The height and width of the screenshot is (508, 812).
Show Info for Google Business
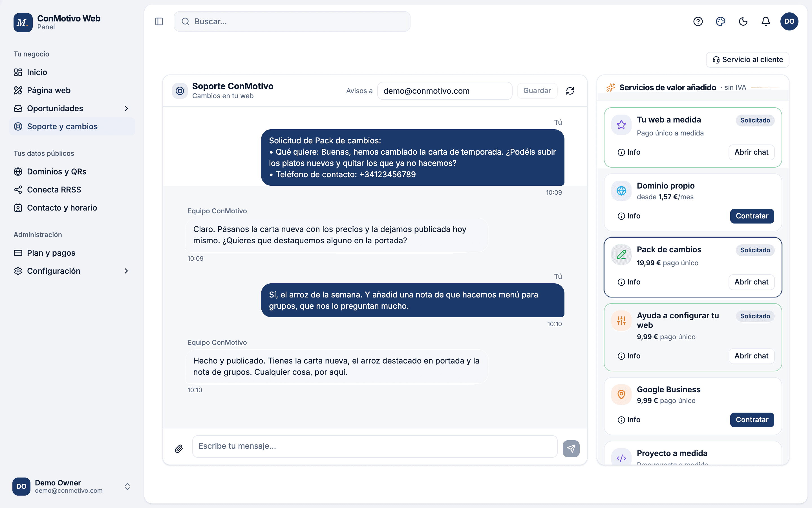tap(629, 420)
